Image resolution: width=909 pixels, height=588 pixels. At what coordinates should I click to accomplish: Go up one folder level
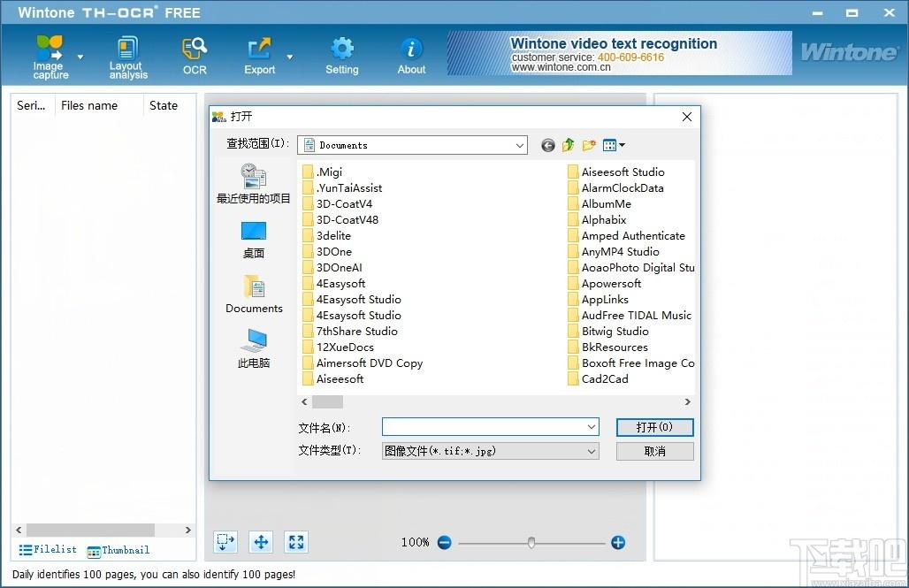pos(568,145)
